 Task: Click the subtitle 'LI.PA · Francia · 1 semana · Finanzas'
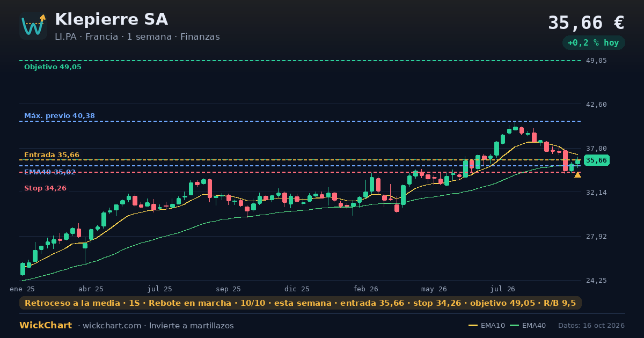click(x=137, y=37)
